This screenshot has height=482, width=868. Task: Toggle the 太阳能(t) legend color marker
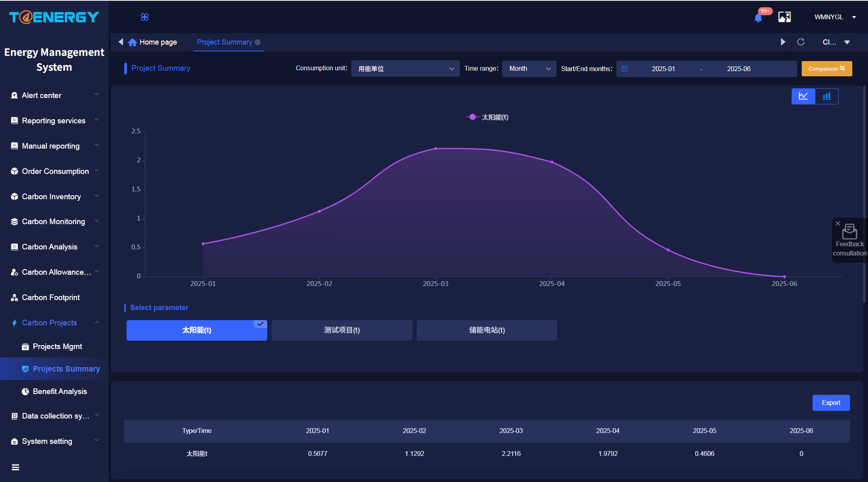click(x=473, y=117)
